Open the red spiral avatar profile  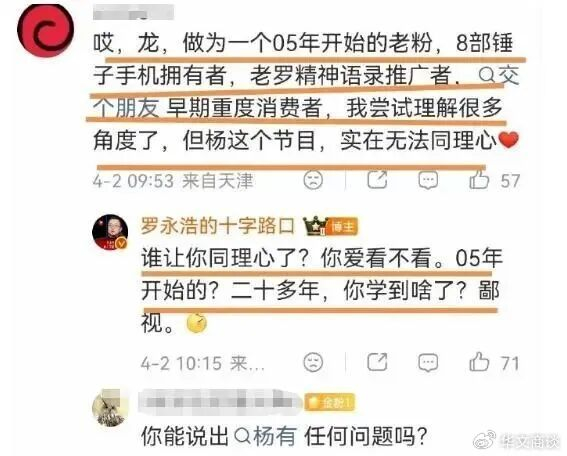tap(46, 30)
